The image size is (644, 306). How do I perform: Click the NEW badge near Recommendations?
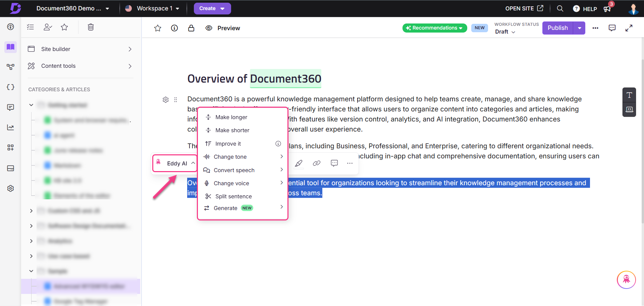[479, 28]
